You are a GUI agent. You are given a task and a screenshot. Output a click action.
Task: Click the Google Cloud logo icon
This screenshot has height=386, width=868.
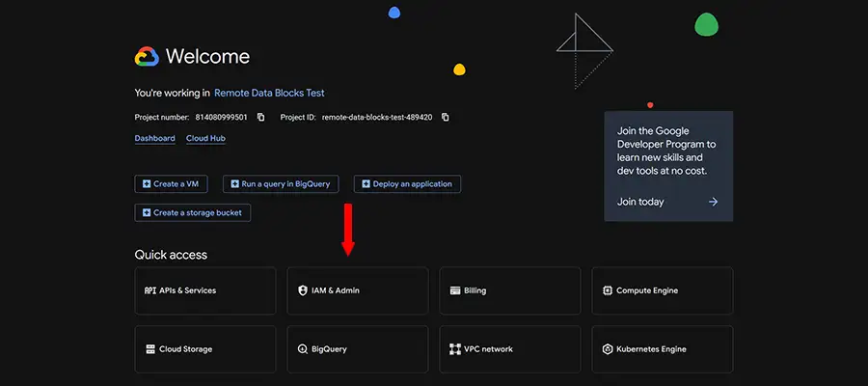pyautogui.click(x=147, y=57)
